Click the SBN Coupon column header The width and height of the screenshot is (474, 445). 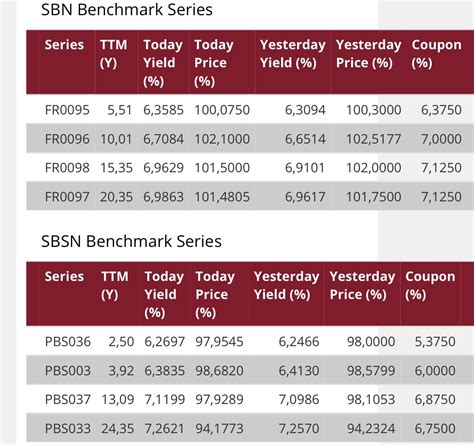click(x=436, y=54)
